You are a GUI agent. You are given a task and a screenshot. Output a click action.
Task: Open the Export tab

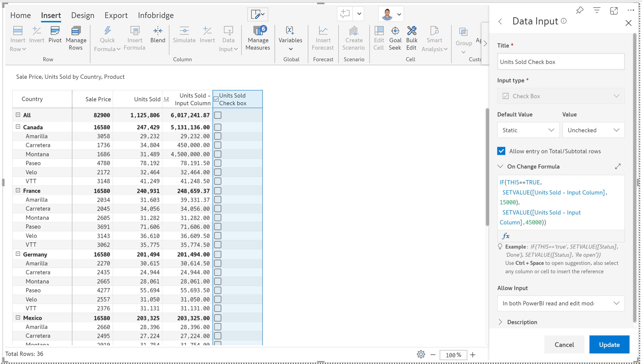coord(116,16)
